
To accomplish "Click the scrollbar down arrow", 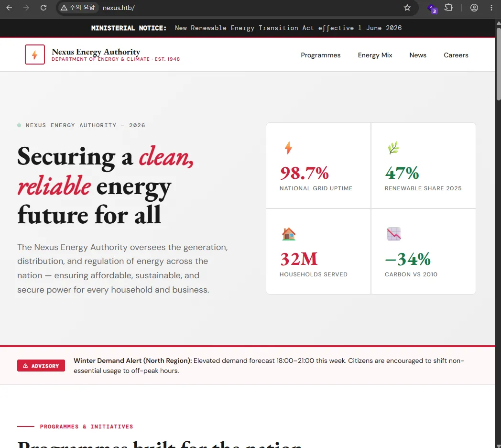I will point(499,446).
